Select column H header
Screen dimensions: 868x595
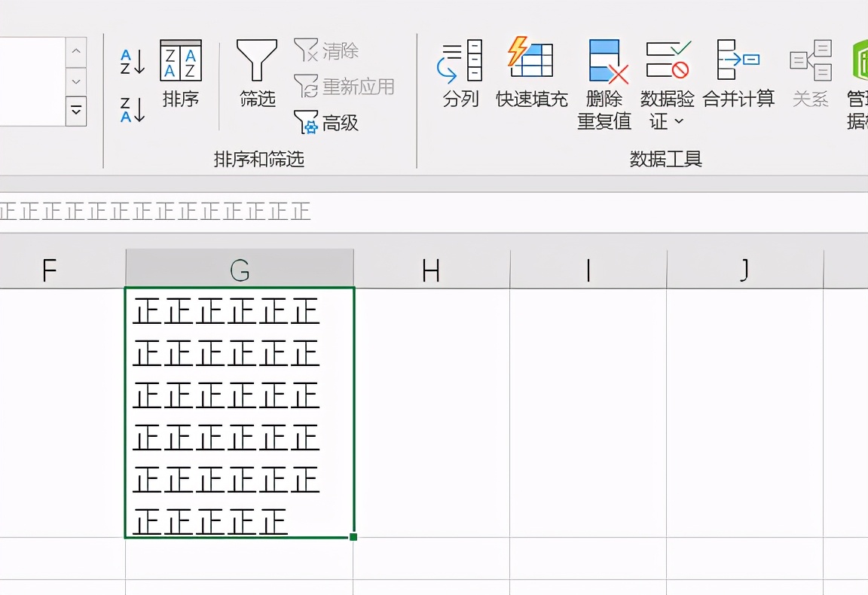click(431, 269)
